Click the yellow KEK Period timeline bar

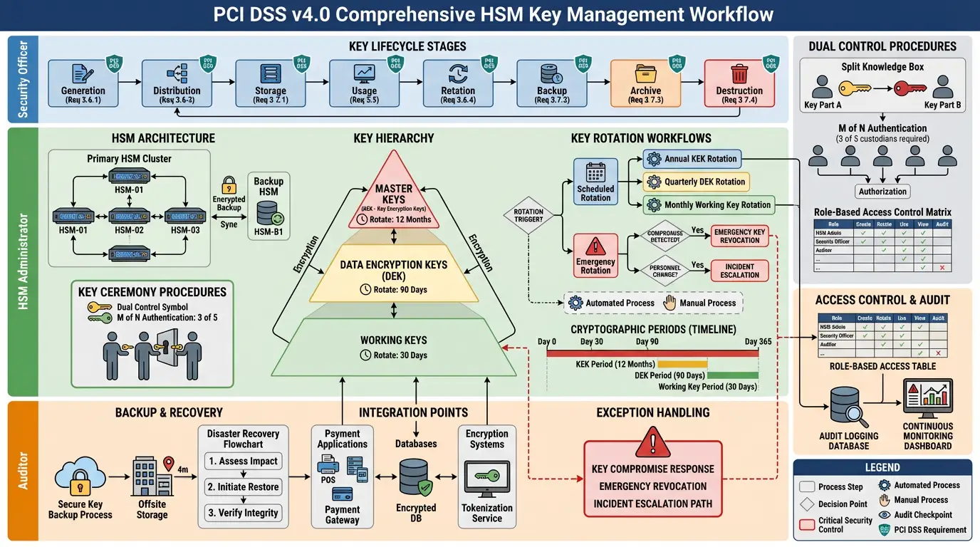[x=683, y=364]
